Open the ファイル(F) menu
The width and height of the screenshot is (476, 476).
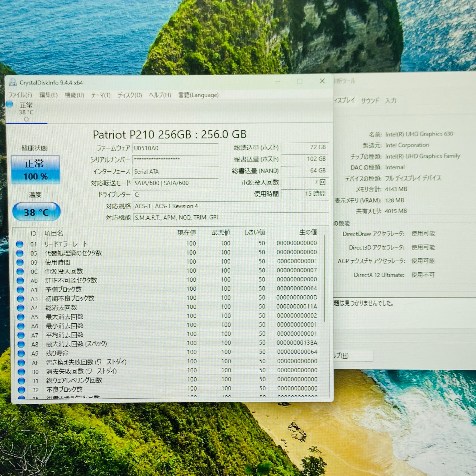[x=20, y=95]
